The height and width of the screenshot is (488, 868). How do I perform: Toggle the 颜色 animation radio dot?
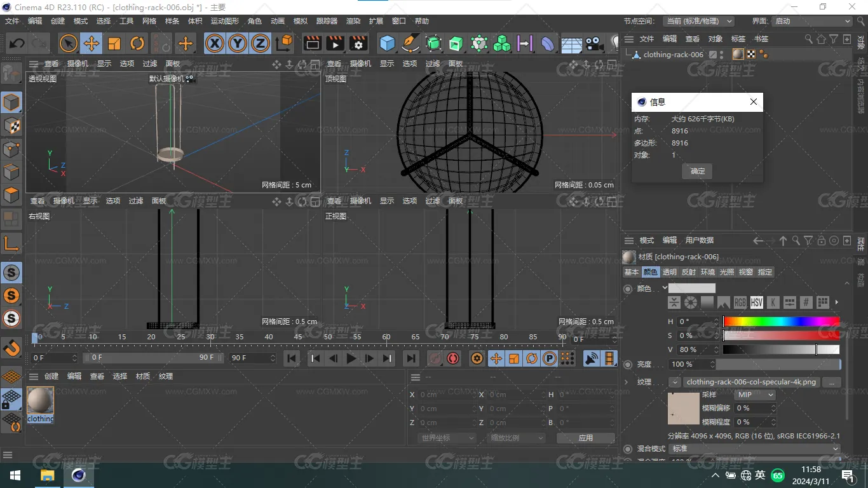pyautogui.click(x=628, y=288)
